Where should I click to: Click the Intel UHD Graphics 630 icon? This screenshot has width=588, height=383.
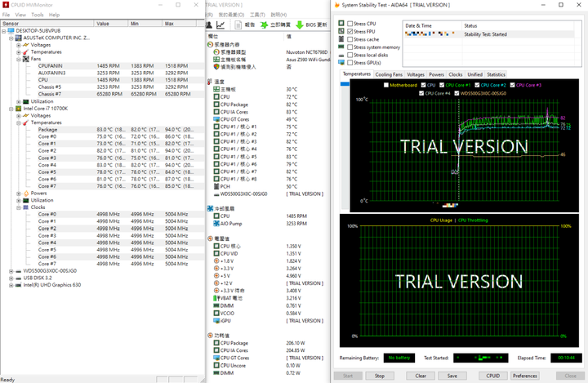pyautogui.click(x=18, y=285)
